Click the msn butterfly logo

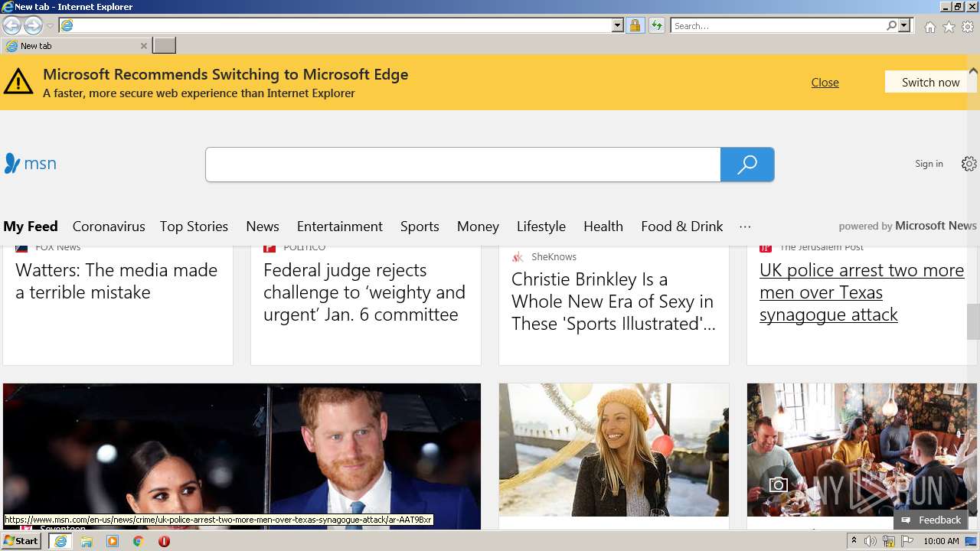[x=31, y=163]
